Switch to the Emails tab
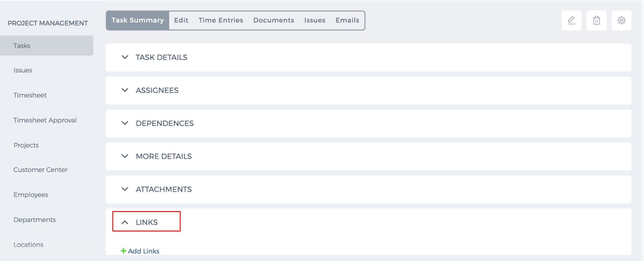The image size is (644, 261). (x=347, y=20)
